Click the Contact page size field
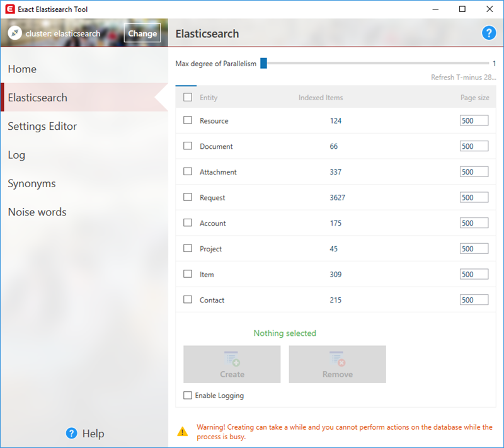The width and height of the screenshot is (504, 448). click(474, 300)
